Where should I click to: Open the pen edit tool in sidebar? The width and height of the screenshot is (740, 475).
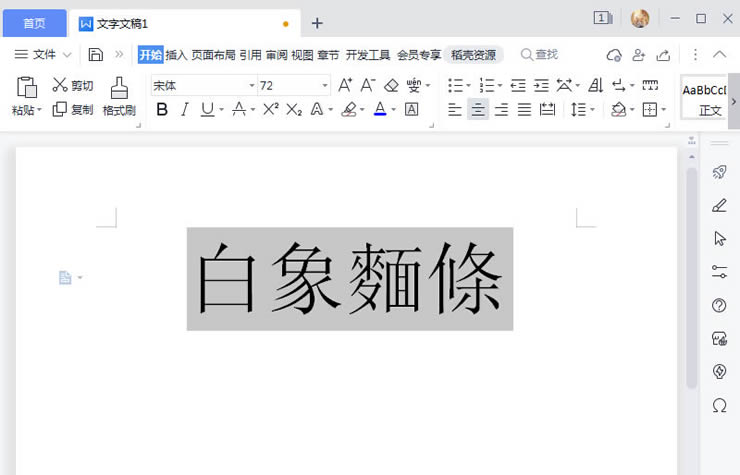tap(719, 205)
